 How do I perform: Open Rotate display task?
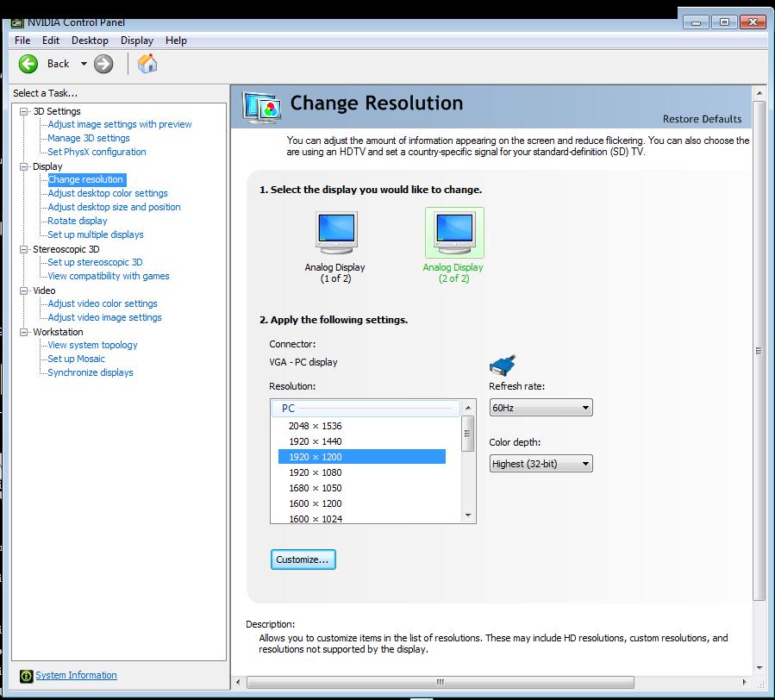click(77, 221)
